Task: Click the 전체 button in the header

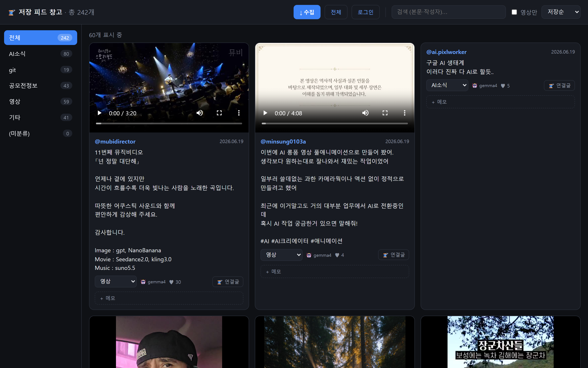Action: pyautogui.click(x=336, y=12)
